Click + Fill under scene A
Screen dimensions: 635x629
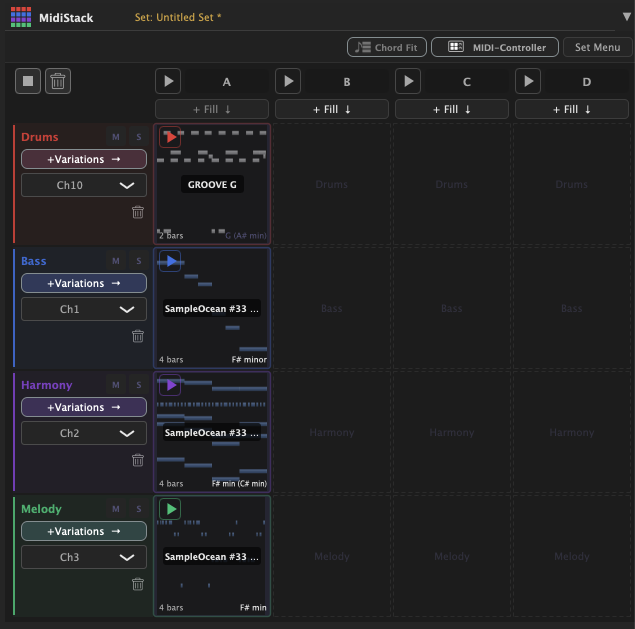pos(212,109)
